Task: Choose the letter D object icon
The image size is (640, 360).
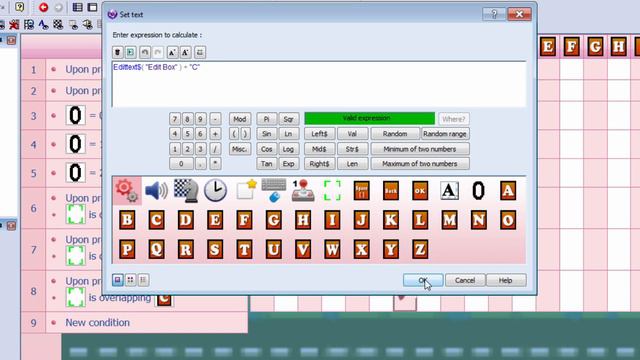Action: [186, 220]
